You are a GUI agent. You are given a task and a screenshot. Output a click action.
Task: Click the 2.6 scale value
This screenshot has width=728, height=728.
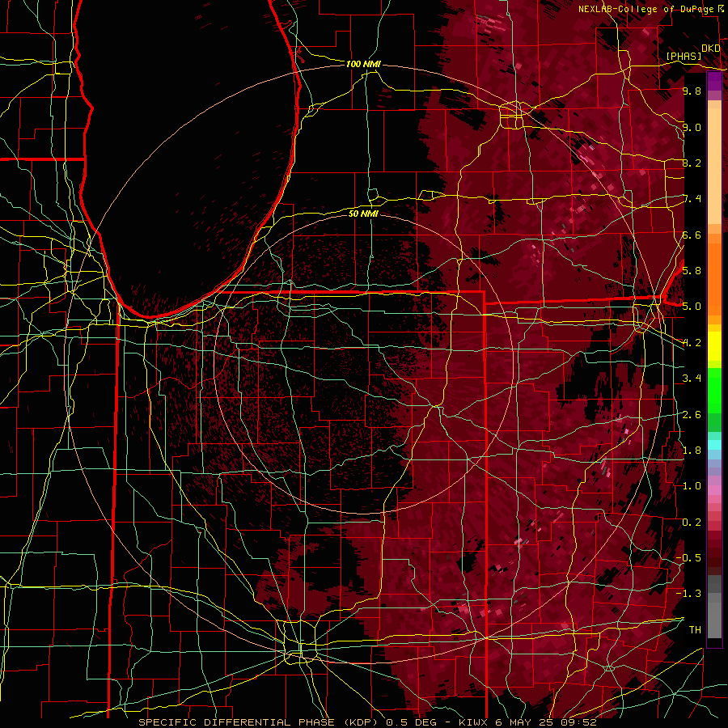tap(692, 415)
